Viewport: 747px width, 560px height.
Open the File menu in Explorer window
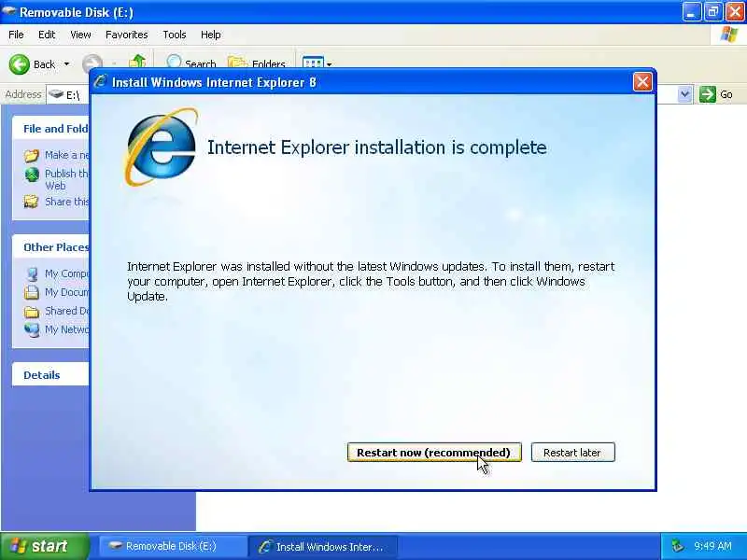[16, 35]
